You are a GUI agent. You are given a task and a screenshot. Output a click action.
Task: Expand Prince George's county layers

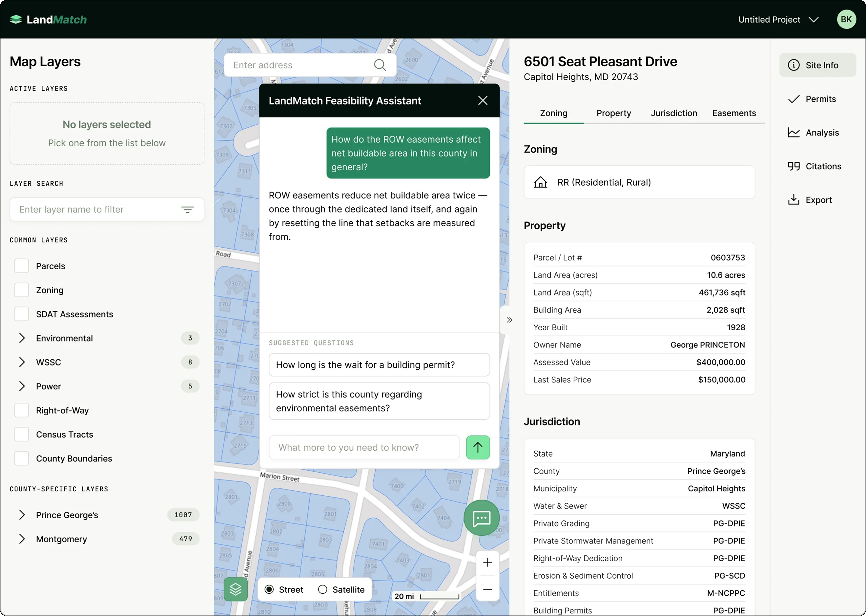(22, 515)
